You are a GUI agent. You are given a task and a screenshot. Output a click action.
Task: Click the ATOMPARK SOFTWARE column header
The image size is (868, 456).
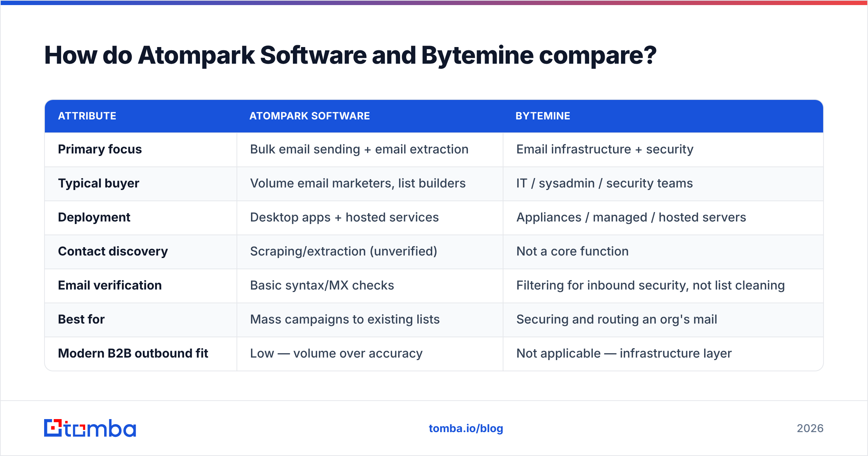pyautogui.click(x=310, y=116)
